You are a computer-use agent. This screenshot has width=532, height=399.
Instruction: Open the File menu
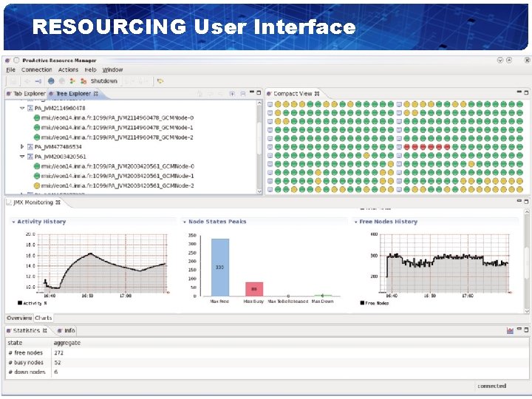click(x=11, y=69)
